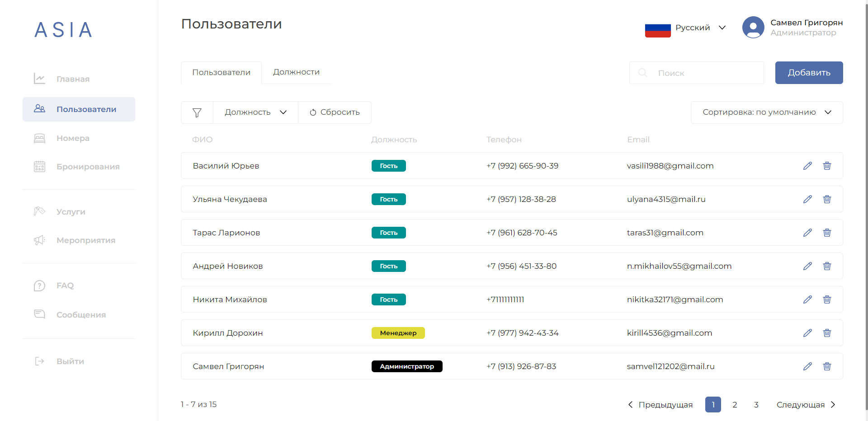Open the filter funnel icon
This screenshot has width=868, height=421.
[x=197, y=112]
